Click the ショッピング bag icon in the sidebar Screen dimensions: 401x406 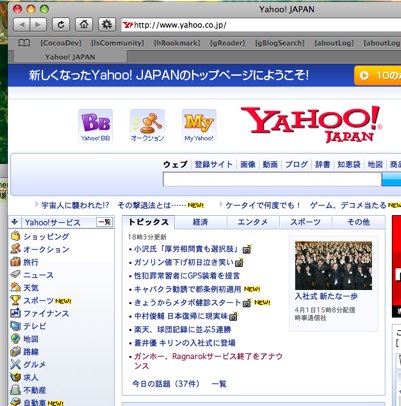point(15,236)
